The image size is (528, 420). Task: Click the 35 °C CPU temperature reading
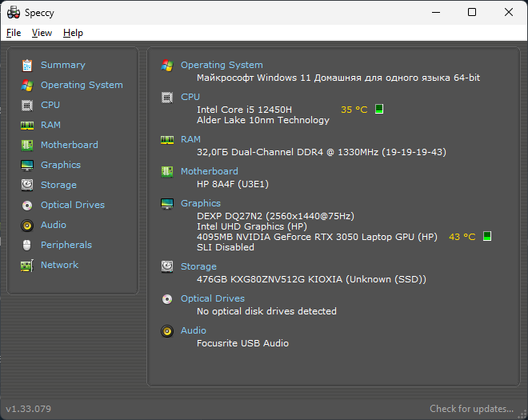[354, 110]
